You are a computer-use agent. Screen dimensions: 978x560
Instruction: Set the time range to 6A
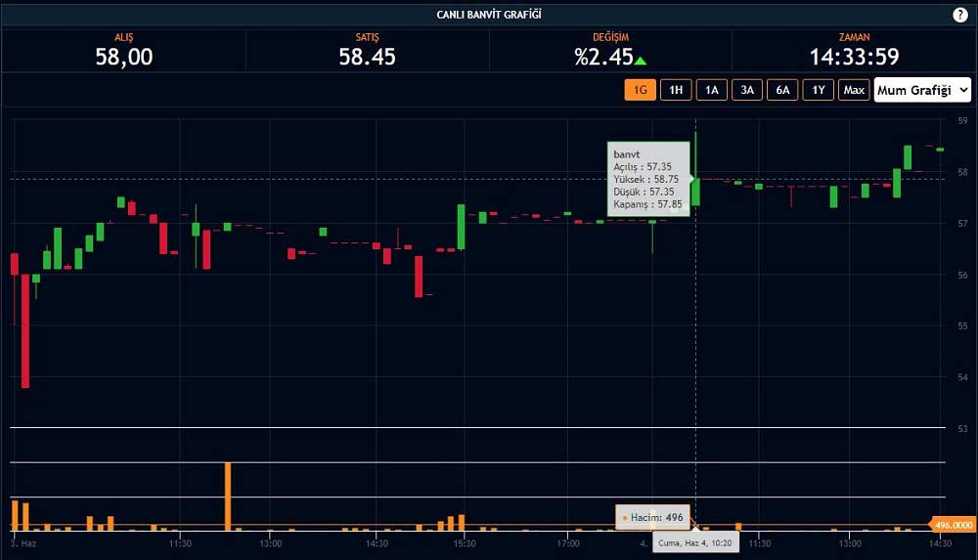tap(782, 90)
